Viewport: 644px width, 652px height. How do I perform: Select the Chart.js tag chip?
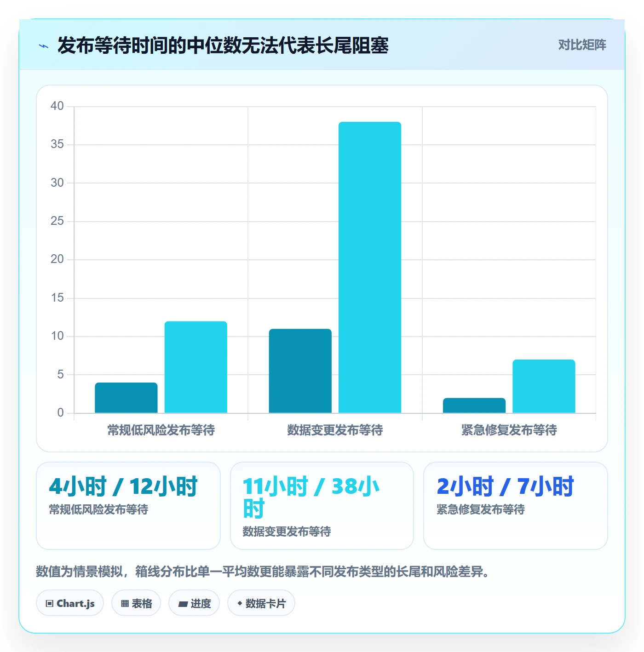coord(70,603)
